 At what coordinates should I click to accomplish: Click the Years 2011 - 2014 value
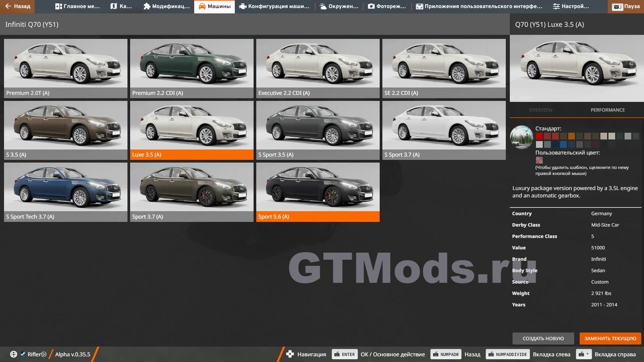point(604,304)
